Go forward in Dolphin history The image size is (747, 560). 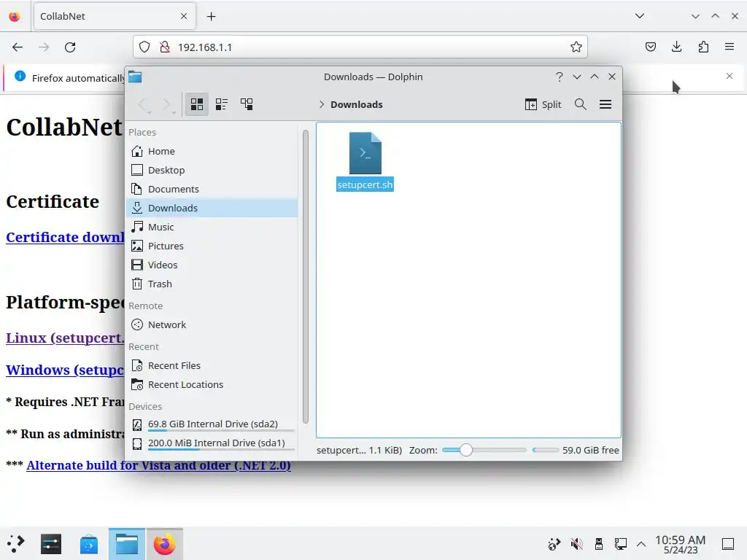click(167, 104)
